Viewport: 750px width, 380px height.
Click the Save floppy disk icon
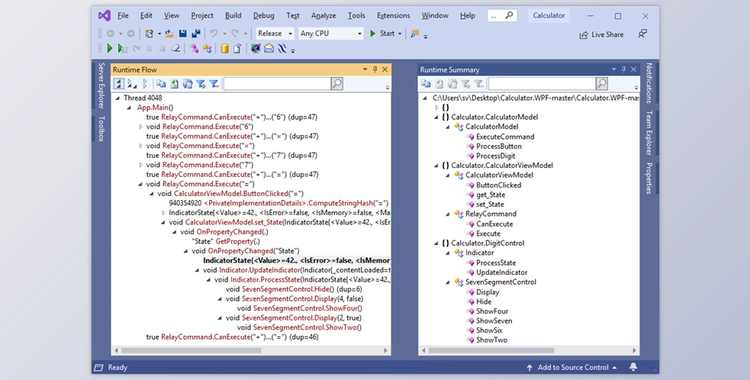pyautogui.click(x=183, y=34)
